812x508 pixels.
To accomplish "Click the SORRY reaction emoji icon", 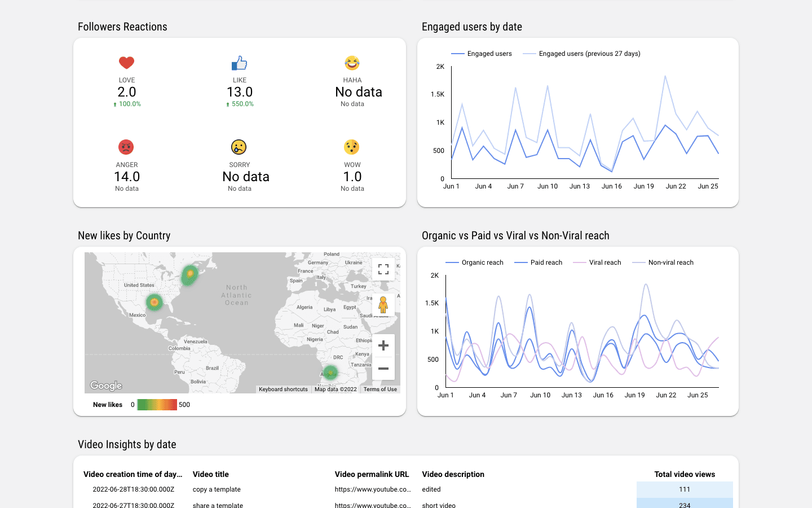I will pos(239,147).
